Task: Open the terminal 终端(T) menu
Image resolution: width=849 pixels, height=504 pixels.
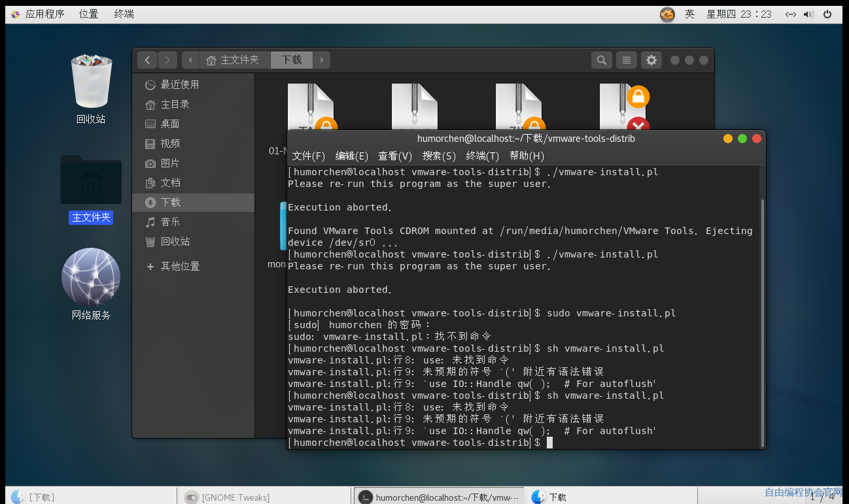Action: 482,156
